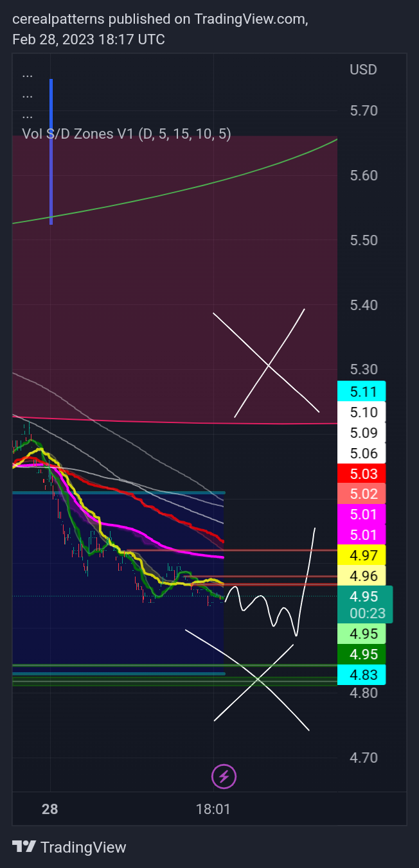Click the yellow 4.97 price label
Viewport: 419px width, 868px height.
click(361, 555)
